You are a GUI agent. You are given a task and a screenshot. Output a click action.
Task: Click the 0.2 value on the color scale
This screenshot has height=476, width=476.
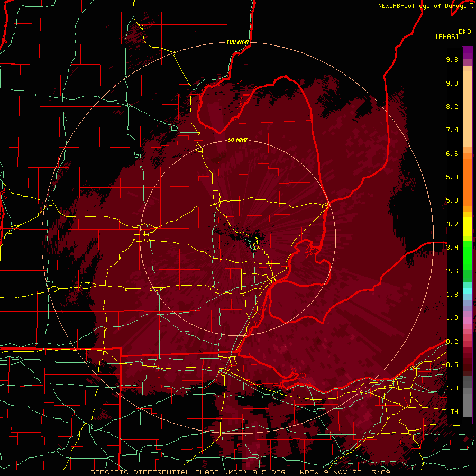[452, 342]
